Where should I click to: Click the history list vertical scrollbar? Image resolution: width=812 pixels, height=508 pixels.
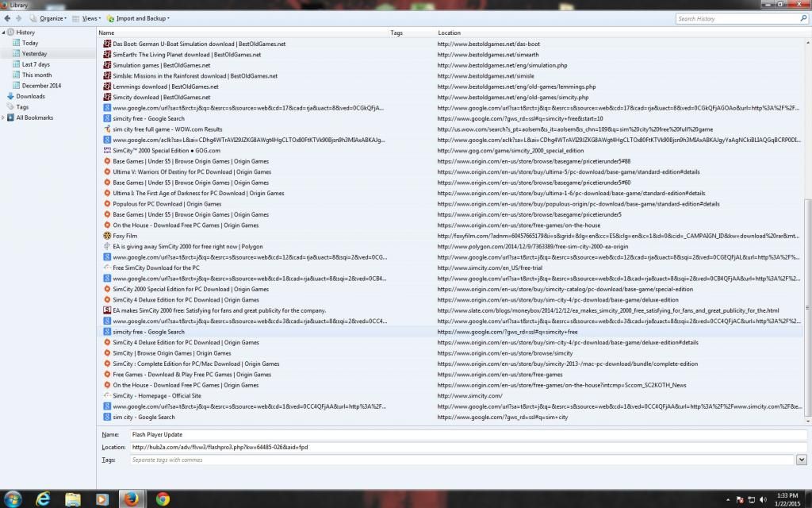(x=807, y=307)
